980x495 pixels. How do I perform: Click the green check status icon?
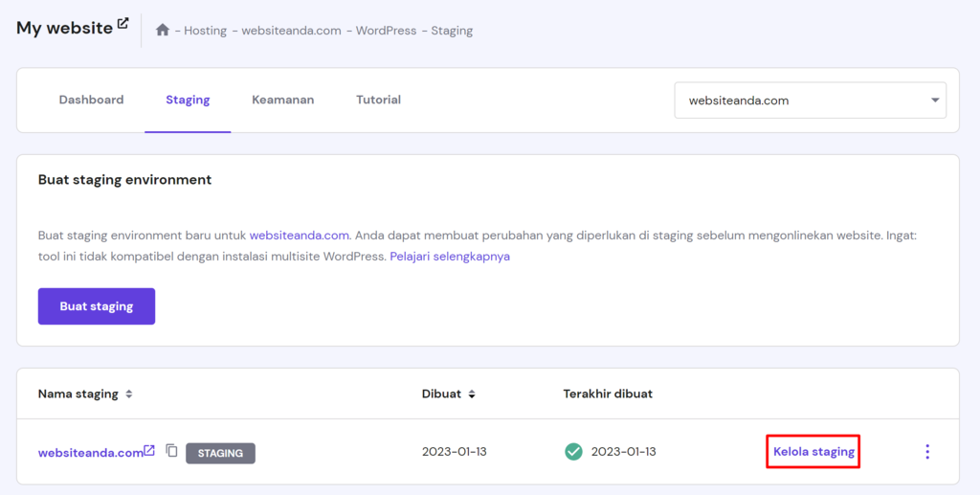tap(573, 451)
